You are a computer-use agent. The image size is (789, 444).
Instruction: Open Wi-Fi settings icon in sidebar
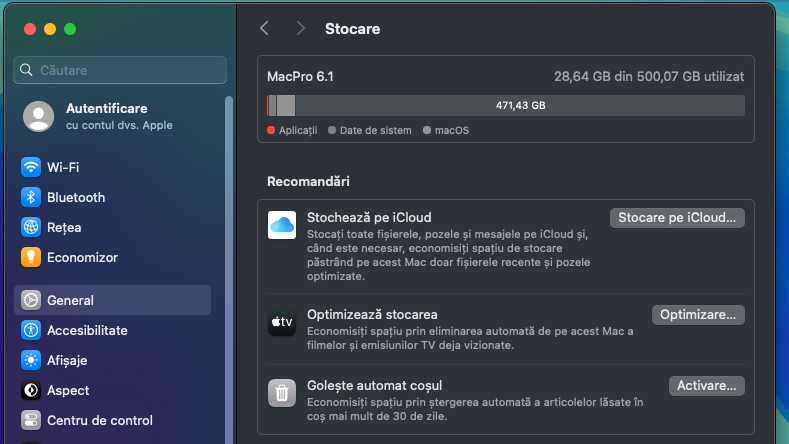click(31, 167)
